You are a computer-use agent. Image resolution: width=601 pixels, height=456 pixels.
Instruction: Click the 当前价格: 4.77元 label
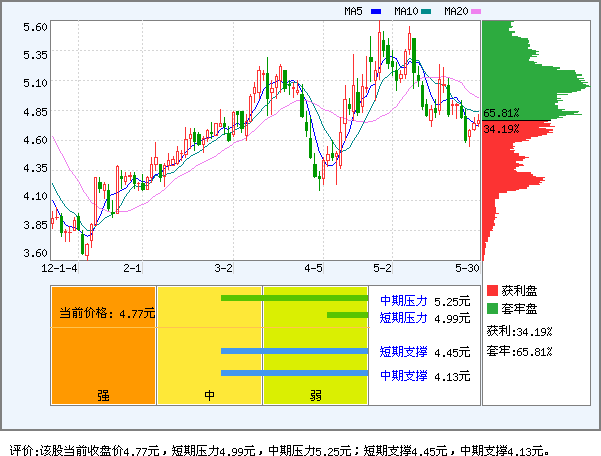(x=107, y=313)
